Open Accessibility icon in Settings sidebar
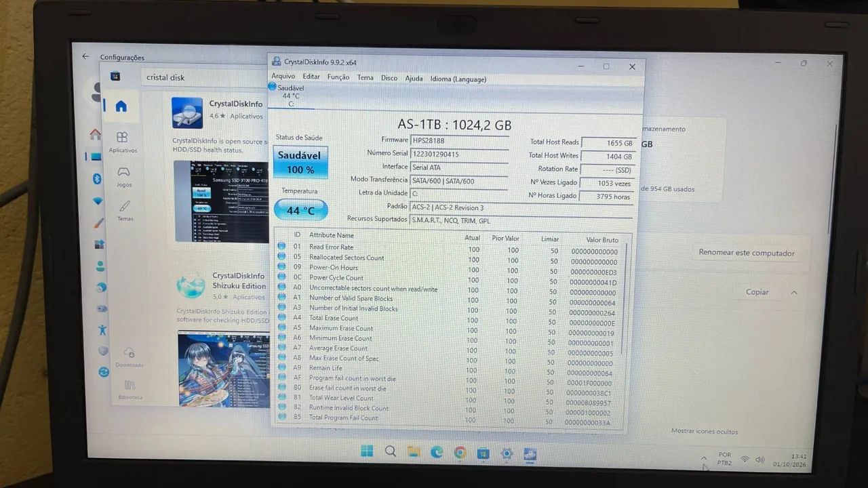Viewport: 868px width, 488px height. (102, 330)
